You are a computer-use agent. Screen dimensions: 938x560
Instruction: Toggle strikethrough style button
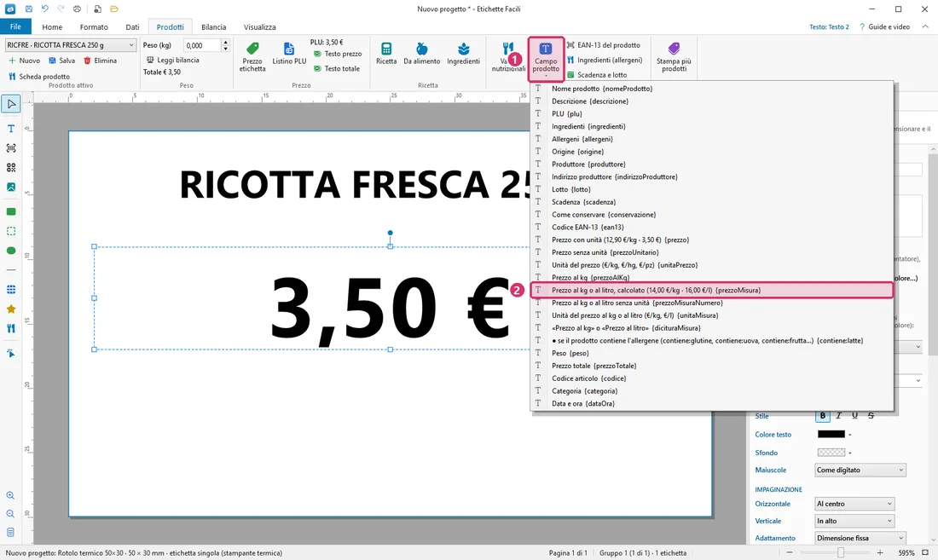click(871, 415)
